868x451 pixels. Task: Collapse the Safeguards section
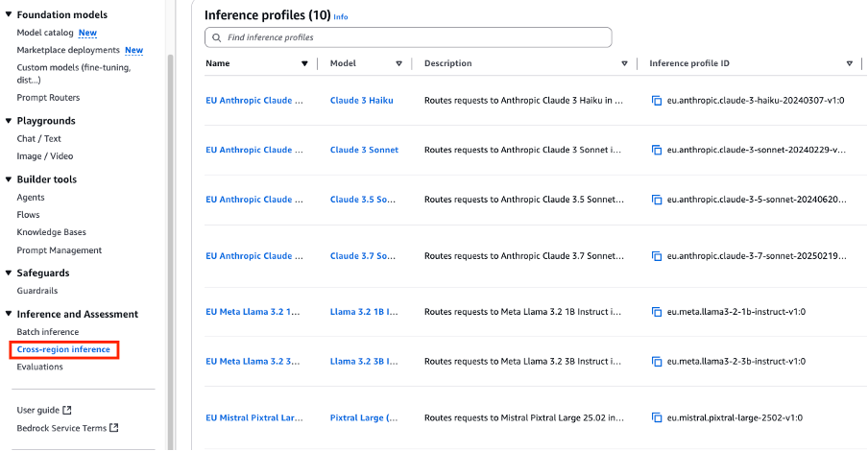pyautogui.click(x=9, y=273)
